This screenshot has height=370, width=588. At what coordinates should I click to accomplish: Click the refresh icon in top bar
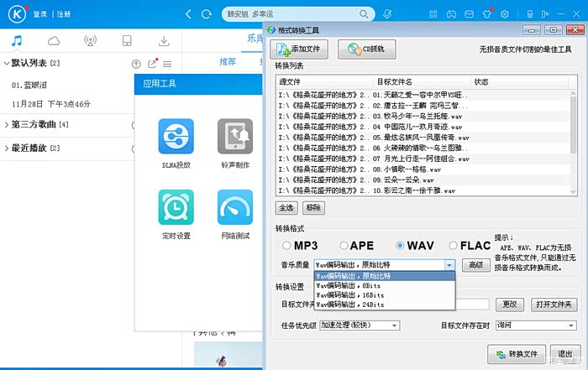(x=208, y=14)
